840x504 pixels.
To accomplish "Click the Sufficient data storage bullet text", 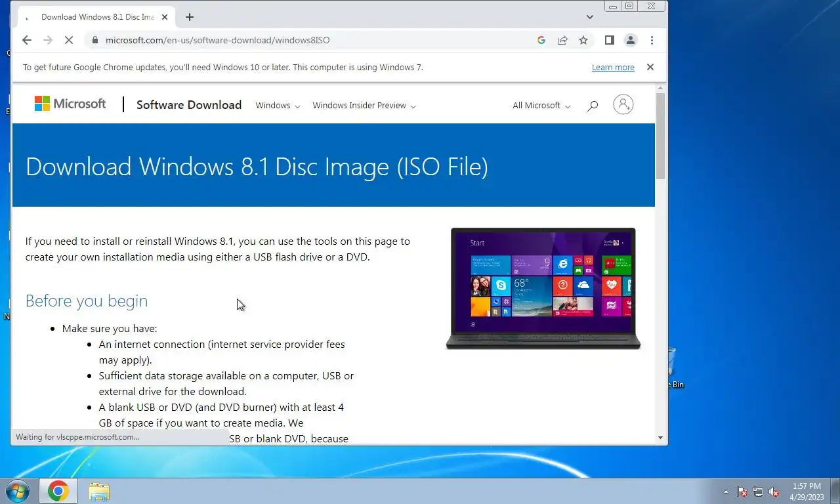I will [x=226, y=384].
